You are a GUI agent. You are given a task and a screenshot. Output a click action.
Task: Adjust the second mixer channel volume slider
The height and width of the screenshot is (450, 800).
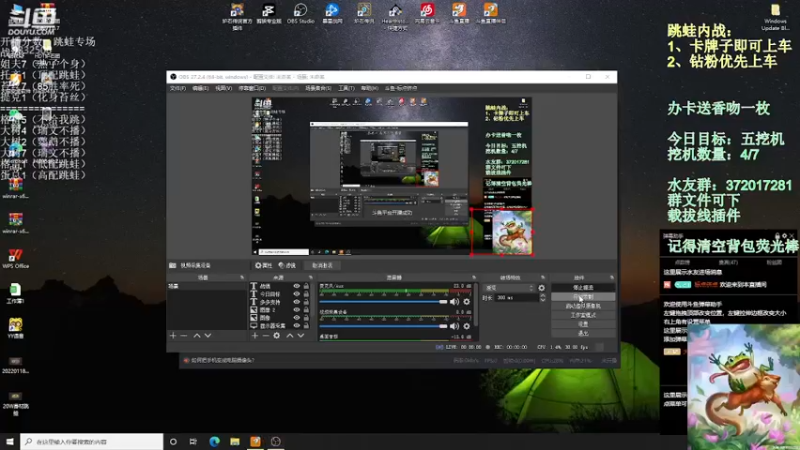[383, 326]
